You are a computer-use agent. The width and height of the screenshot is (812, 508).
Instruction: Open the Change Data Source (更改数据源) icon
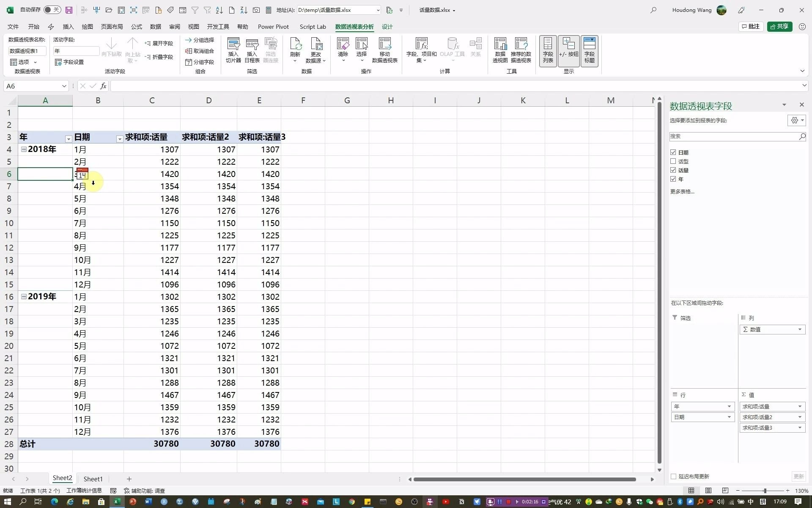point(315,44)
